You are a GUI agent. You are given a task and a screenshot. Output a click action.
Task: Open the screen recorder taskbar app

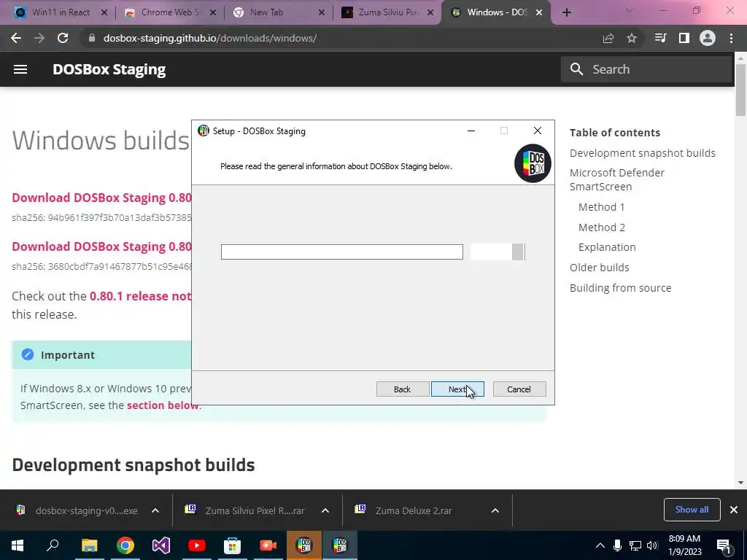point(268,545)
